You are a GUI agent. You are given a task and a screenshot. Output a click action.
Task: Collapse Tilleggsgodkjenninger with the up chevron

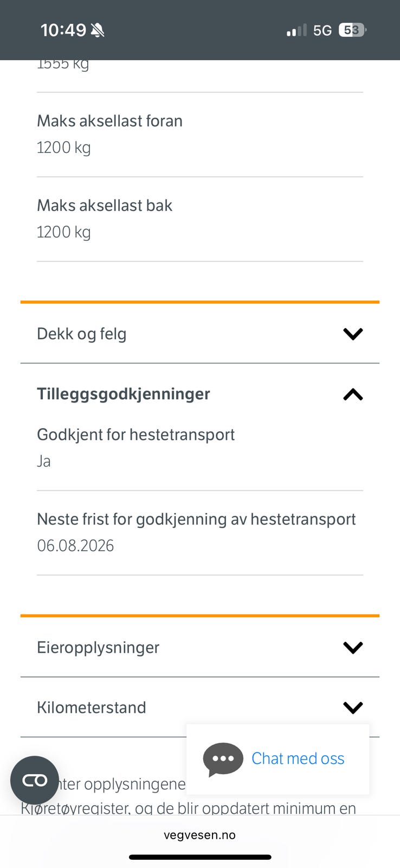(x=353, y=394)
